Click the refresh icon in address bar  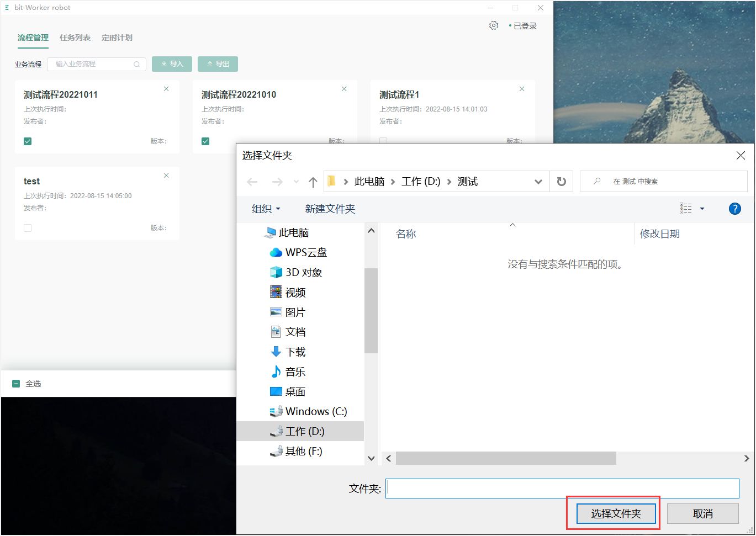[561, 182]
